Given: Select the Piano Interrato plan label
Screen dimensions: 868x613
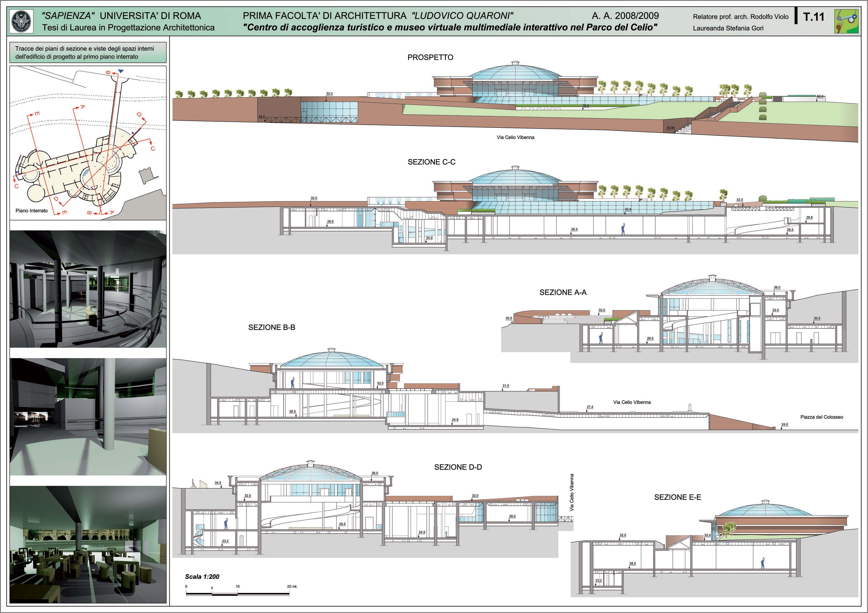Looking at the screenshot, I should (32, 210).
